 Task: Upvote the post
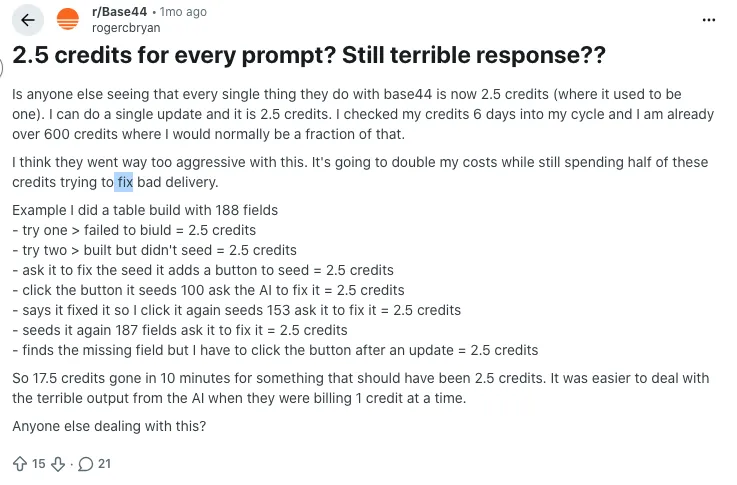tap(19, 464)
